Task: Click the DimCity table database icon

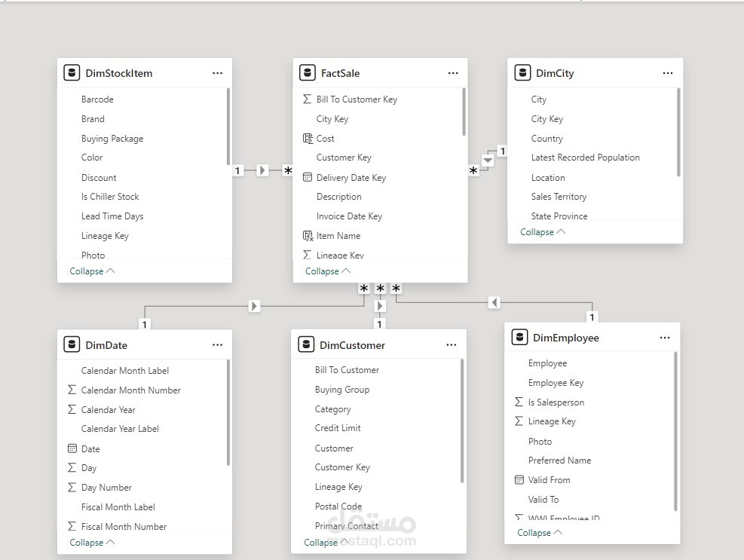Action: click(x=522, y=73)
